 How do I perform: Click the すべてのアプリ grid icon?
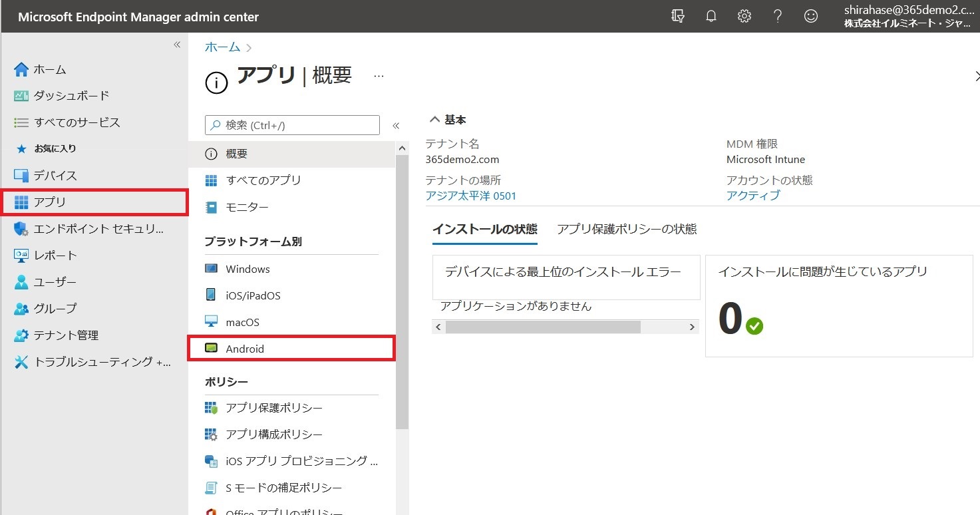[x=212, y=180]
